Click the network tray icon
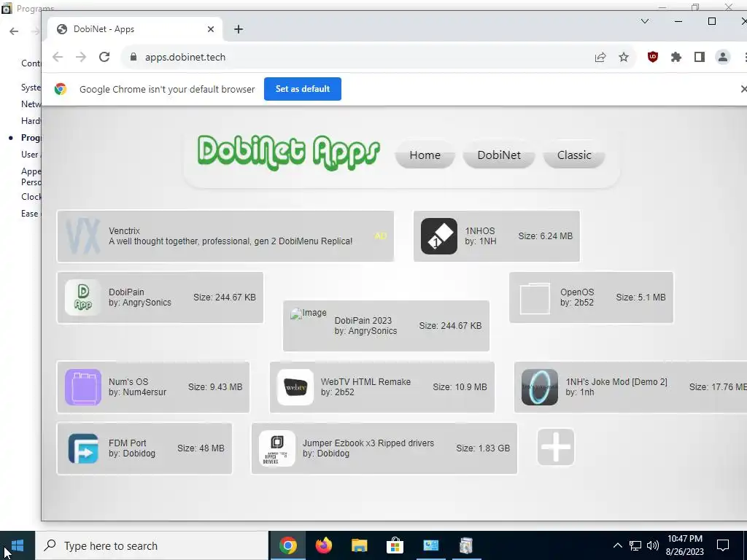This screenshot has height=560, width=747. [x=635, y=545]
